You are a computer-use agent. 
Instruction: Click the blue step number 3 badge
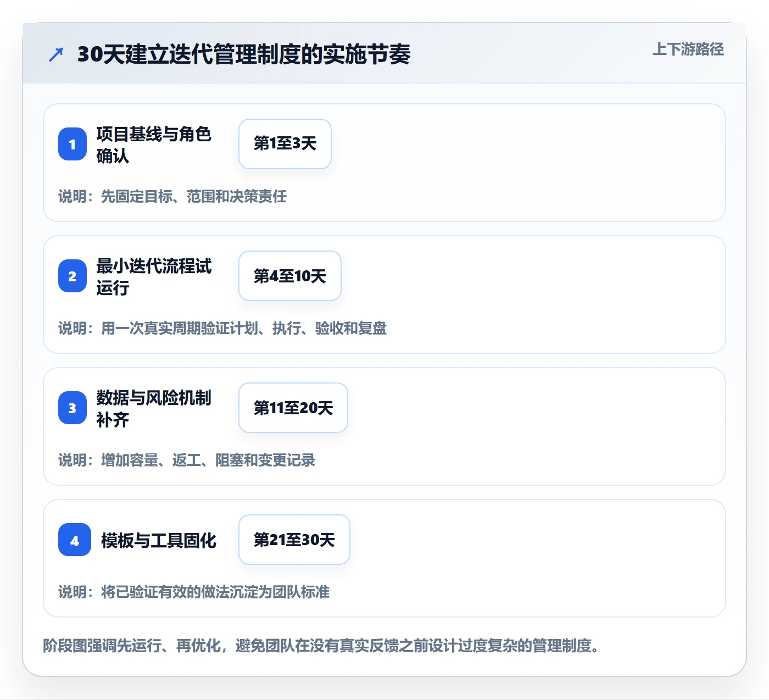tap(73, 408)
